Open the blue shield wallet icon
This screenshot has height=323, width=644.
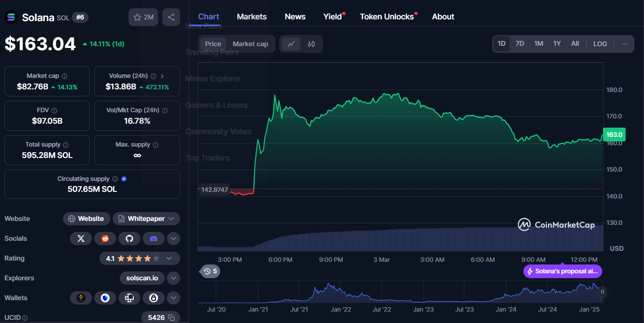[x=105, y=298]
